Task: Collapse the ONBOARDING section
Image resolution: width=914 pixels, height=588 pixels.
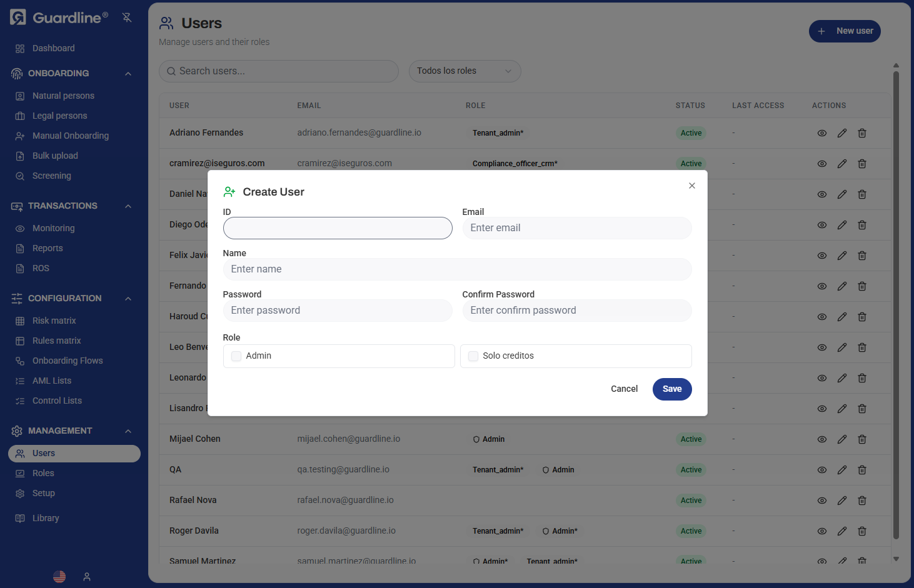Action: (x=128, y=73)
